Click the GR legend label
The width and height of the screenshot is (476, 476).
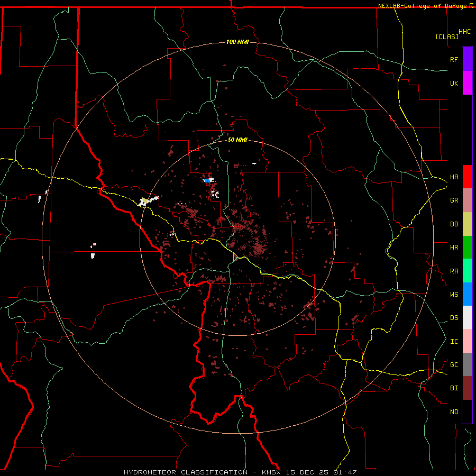[x=454, y=200]
